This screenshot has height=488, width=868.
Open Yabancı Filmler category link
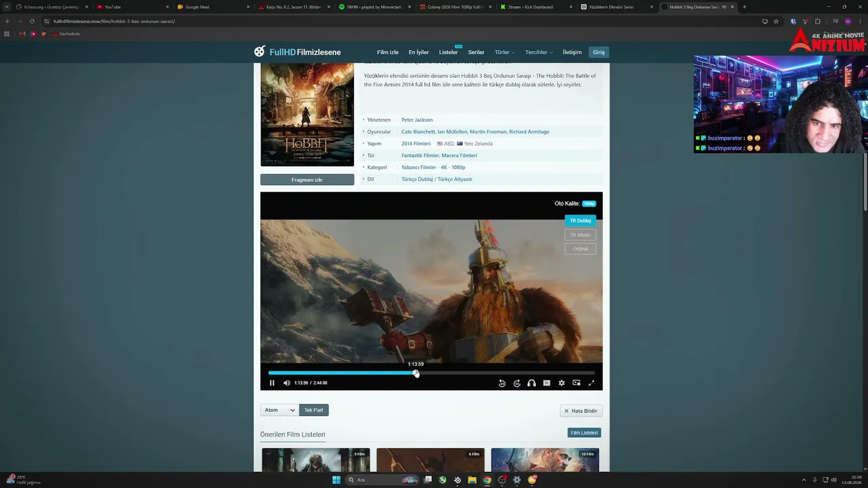click(x=419, y=167)
